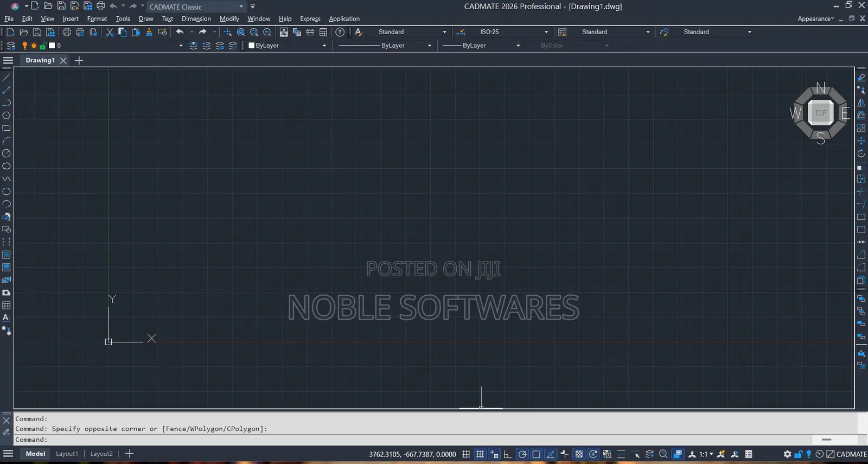The width and height of the screenshot is (868, 464).
Task: Switch to the Layout1 tab
Action: tap(67, 454)
